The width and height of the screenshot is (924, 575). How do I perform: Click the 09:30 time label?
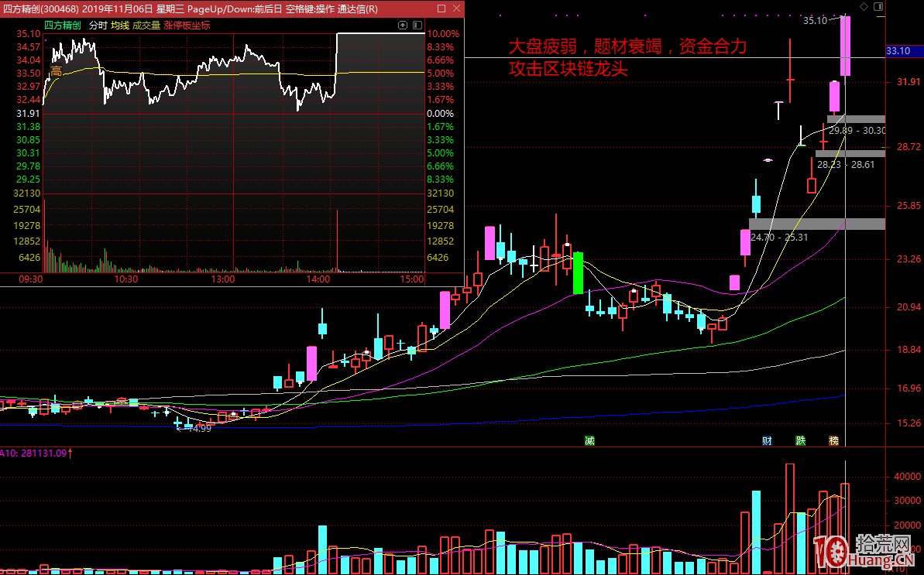coord(31,279)
